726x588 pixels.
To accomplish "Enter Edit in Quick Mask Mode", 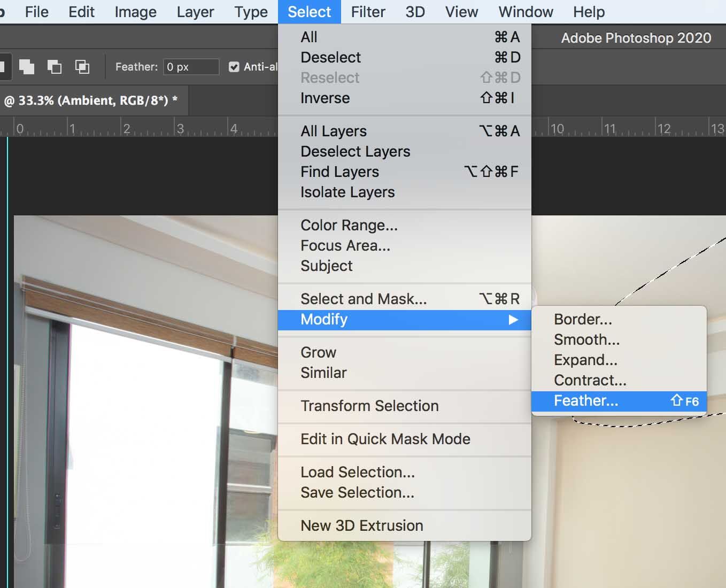I will 385,439.
